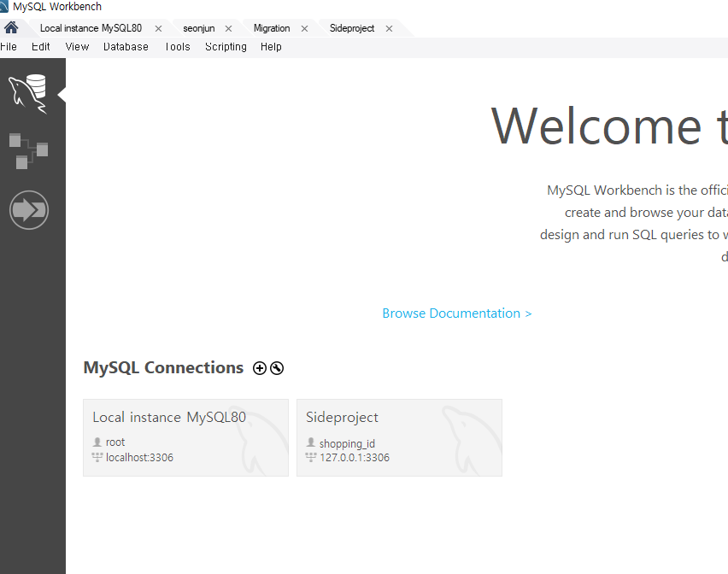Click the MySQL Workbench title bar app icon
728x574 pixels.
click(x=4, y=7)
